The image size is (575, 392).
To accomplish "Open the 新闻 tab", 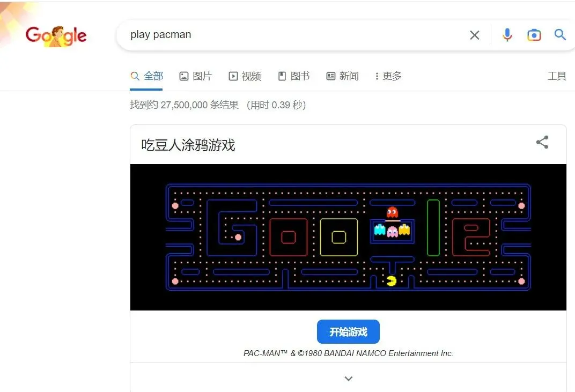I will click(x=343, y=76).
